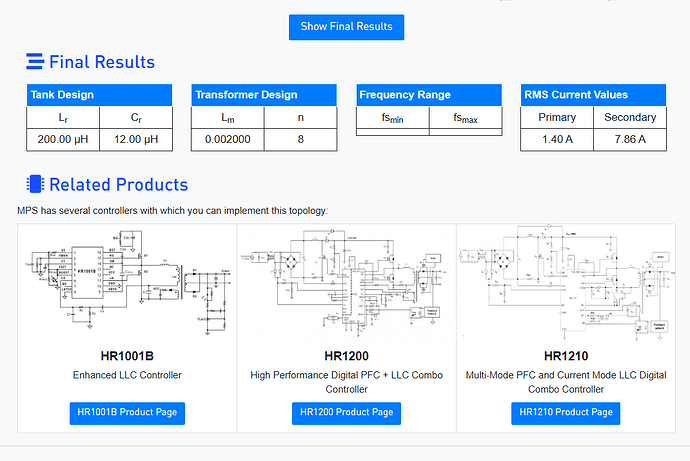Click the Tank Design table header
Screen dimensions: 690x461
coord(99,95)
